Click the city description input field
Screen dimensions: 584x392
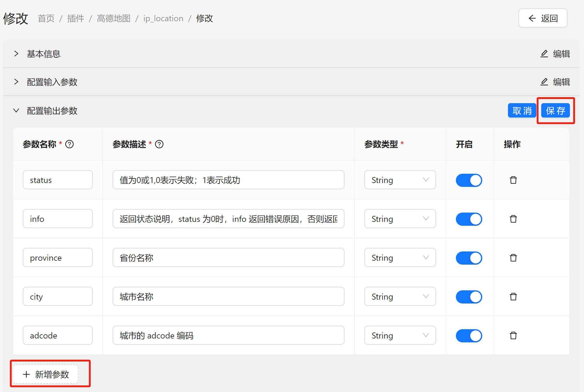pos(228,297)
